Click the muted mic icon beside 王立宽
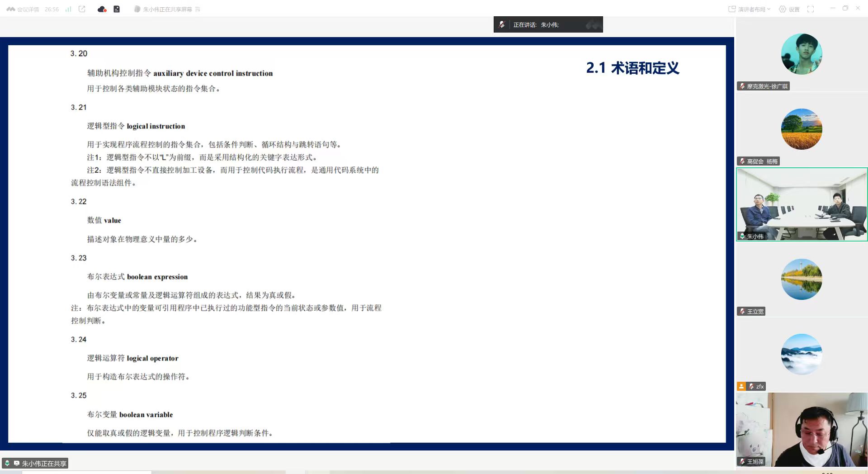 tap(742, 311)
